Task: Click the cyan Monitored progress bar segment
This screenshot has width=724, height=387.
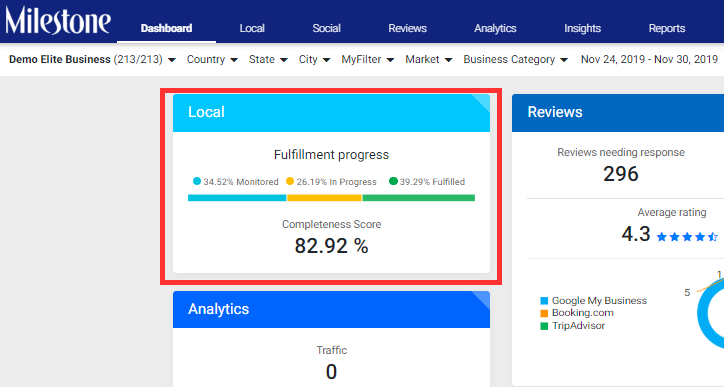Action: tap(237, 198)
